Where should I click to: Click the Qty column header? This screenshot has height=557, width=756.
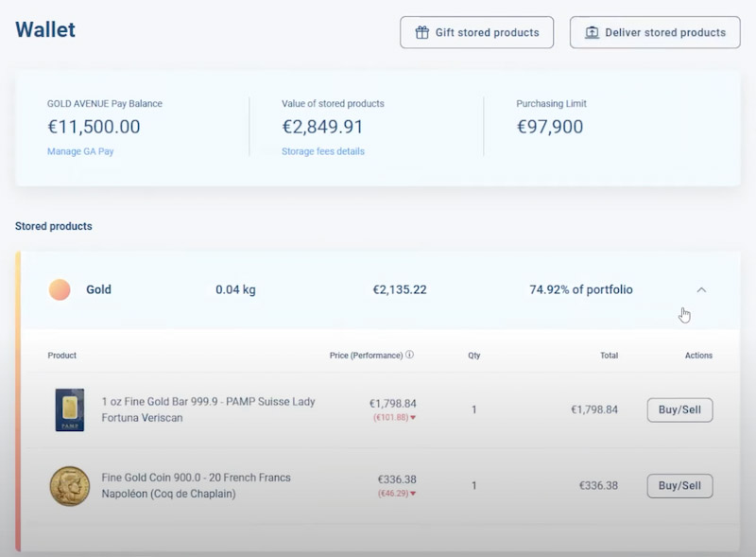point(474,356)
